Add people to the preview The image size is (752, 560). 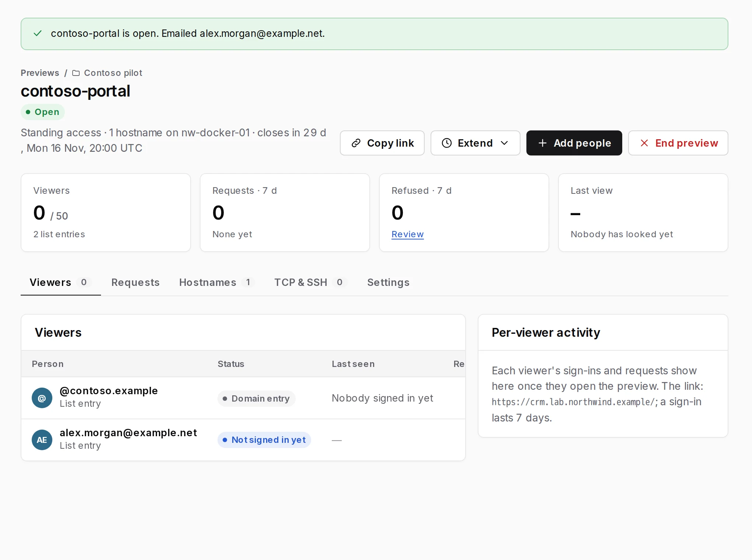pos(574,143)
